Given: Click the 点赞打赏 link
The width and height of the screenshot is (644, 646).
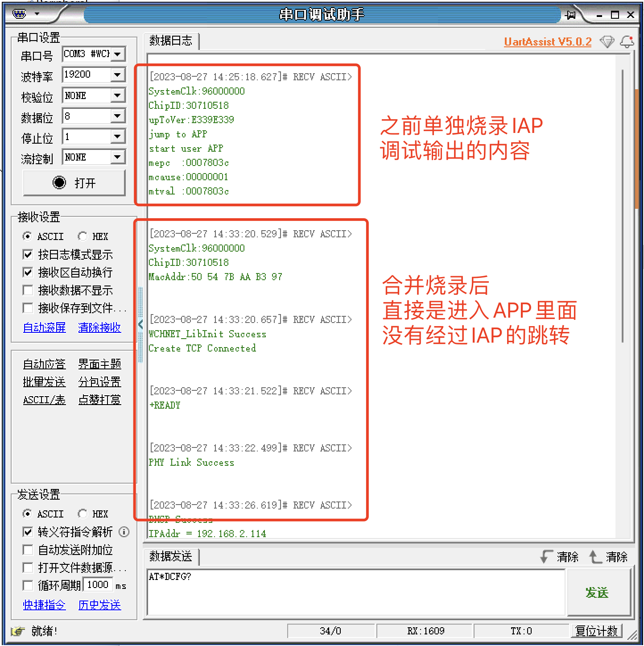Looking at the screenshot, I should (x=99, y=400).
